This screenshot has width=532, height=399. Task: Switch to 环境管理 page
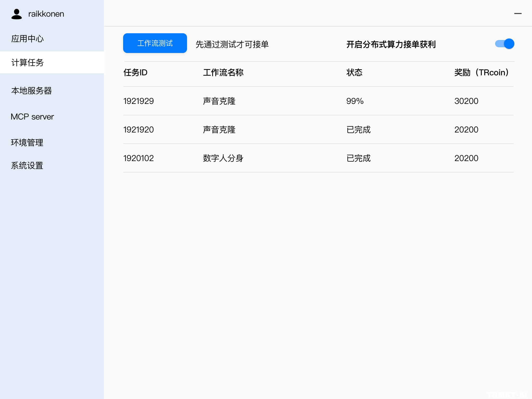click(x=27, y=142)
